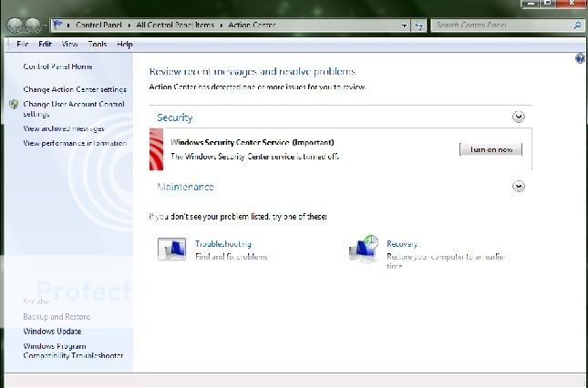
Task: Open Windows Update link in sidebar
Action: (x=52, y=331)
